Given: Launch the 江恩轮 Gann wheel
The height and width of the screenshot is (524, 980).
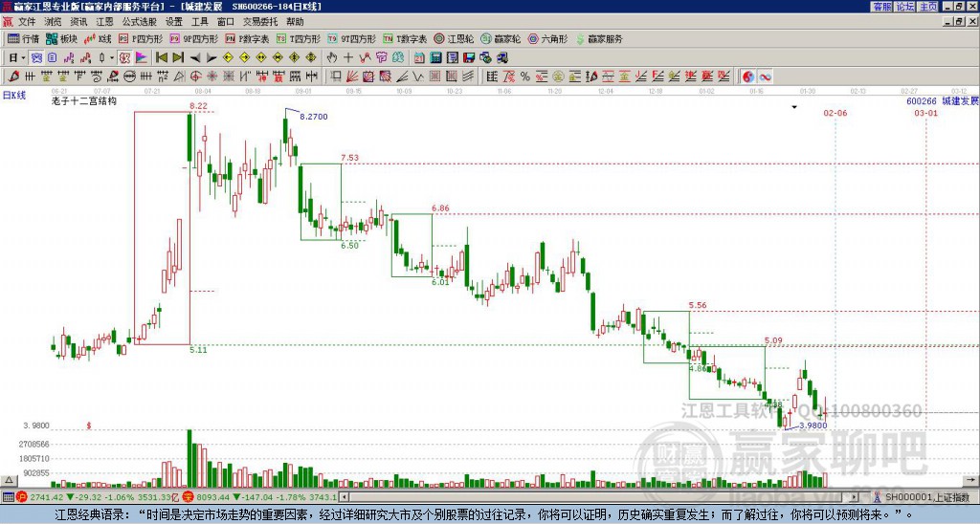Looking at the screenshot, I should [455, 38].
